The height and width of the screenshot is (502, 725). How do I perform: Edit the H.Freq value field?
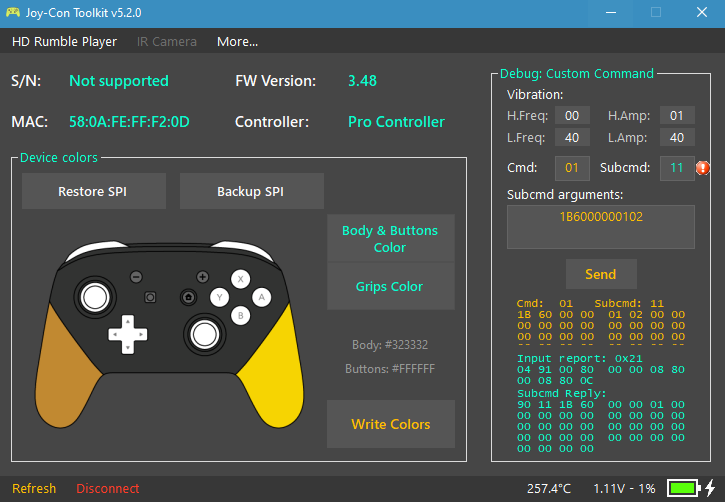572,116
